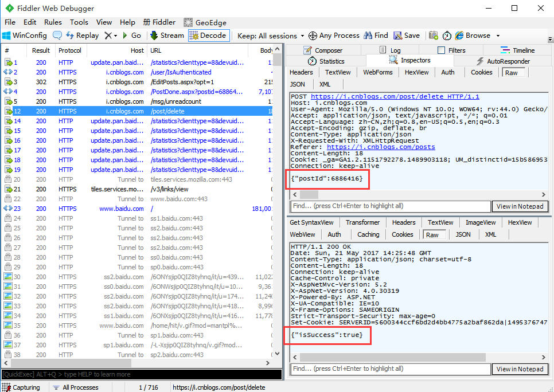Click the Referer link i.cnblogs.com/posts

(381, 147)
